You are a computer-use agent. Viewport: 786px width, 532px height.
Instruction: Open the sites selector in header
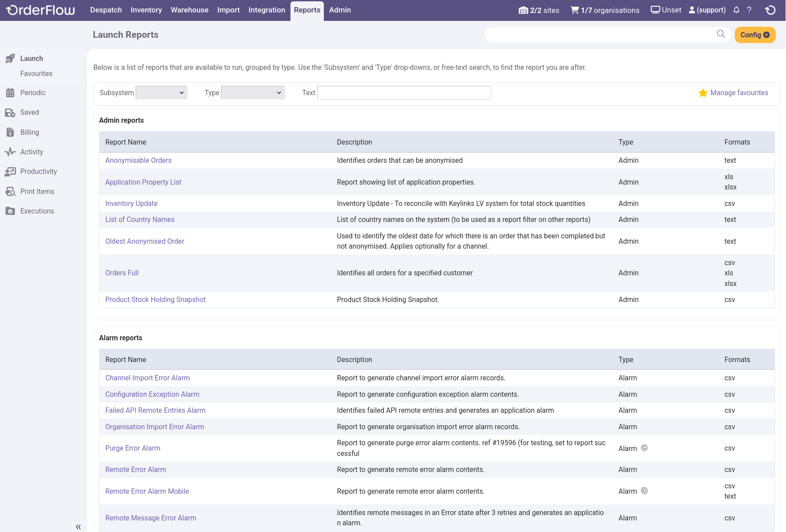point(539,10)
